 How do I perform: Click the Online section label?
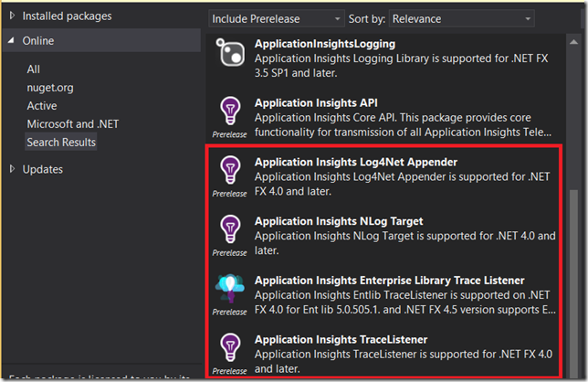[x=38, y=40]
